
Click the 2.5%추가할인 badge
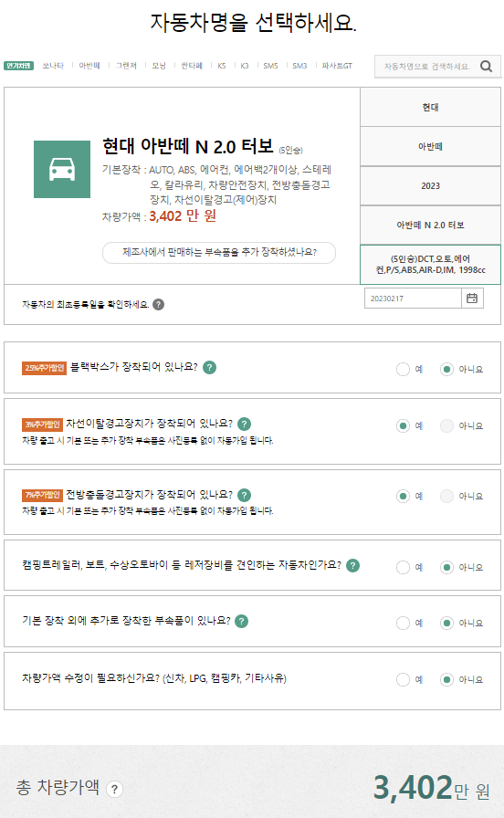pyautogui.click(x=45, y=368)
